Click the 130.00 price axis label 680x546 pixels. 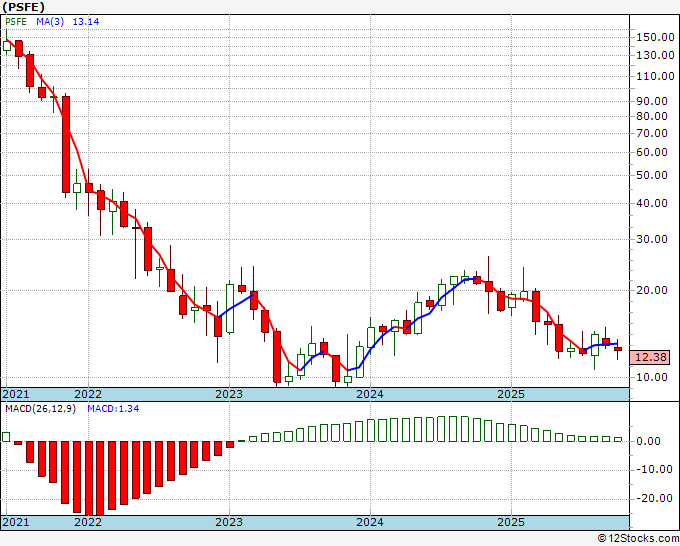point(655,55)
